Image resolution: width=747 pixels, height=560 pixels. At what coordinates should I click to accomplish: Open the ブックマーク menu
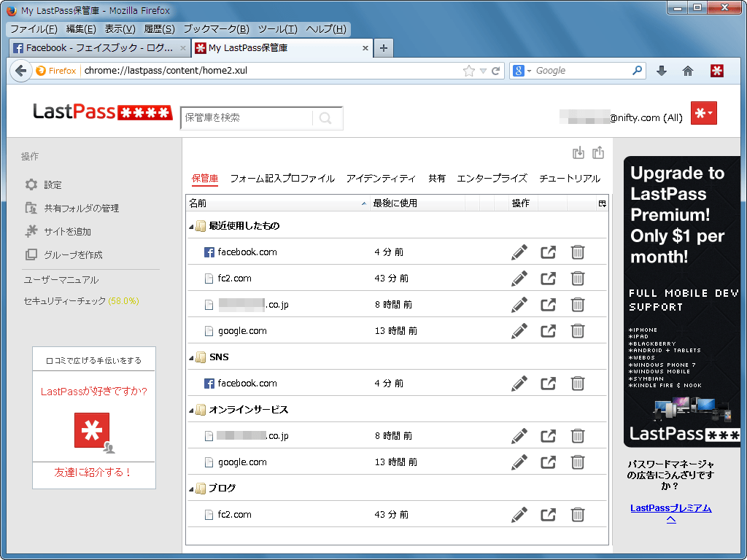(x=216, y=29)
